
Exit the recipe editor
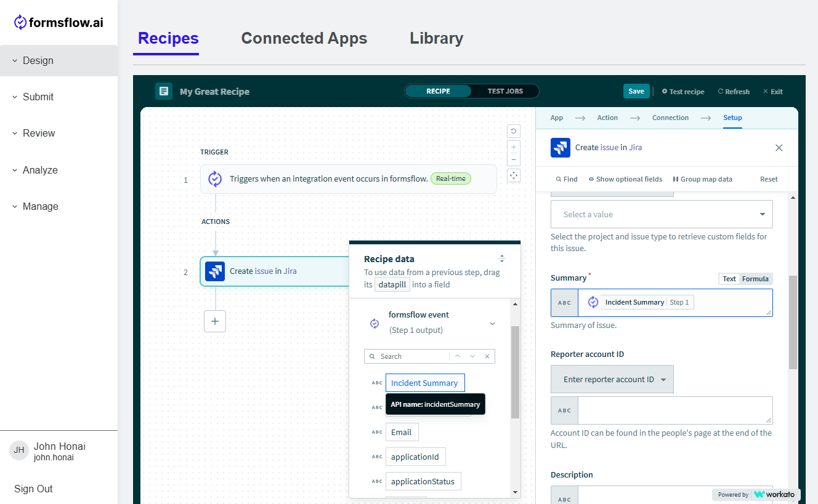[773, 91]
